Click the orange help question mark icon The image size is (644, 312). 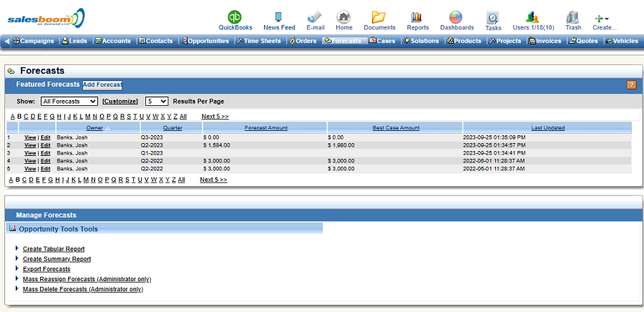tap(631, 85)
